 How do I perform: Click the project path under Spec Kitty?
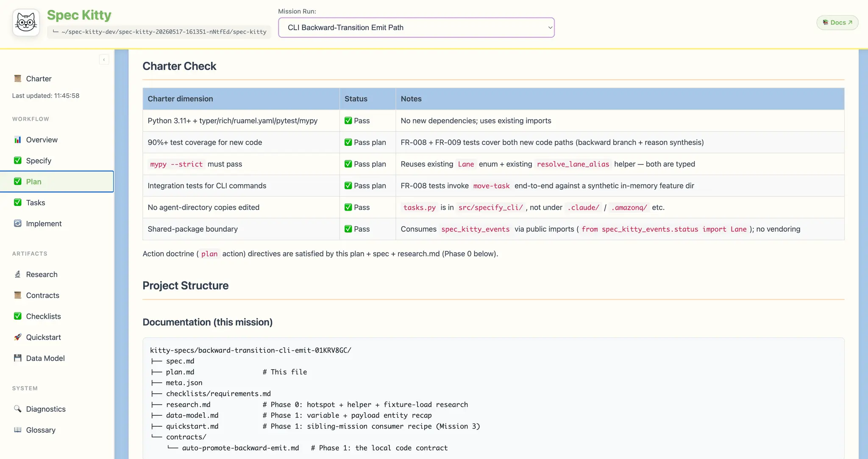pyautogui.click(x=159, y=32)
